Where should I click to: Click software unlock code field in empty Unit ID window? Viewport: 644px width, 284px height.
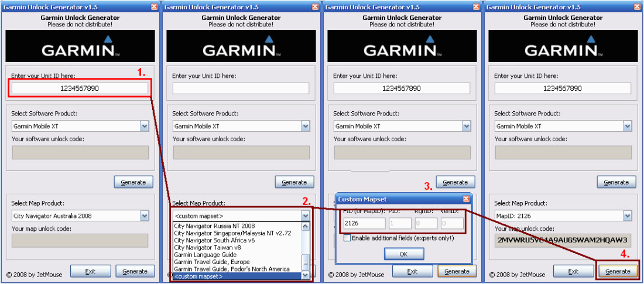241,152
